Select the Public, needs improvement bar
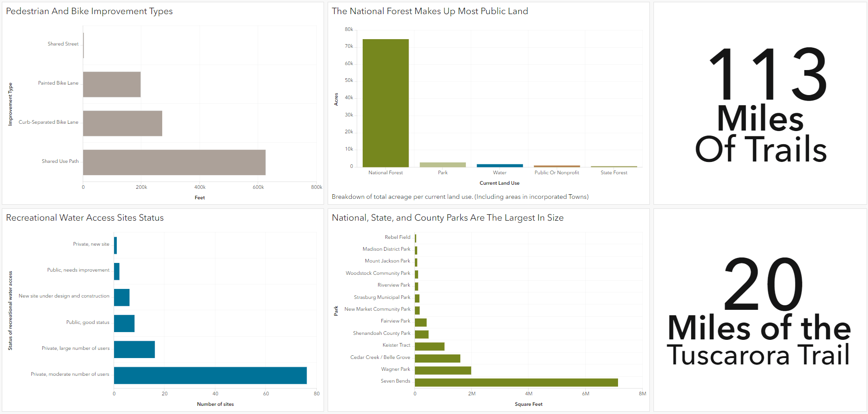Screen dimensions: 868x414 point(117,272)
